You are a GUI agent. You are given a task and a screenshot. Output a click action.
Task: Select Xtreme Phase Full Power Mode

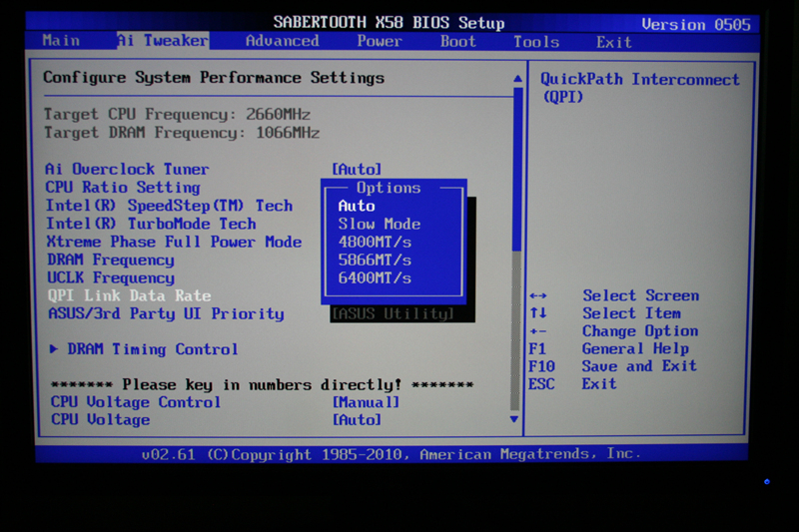174,242
